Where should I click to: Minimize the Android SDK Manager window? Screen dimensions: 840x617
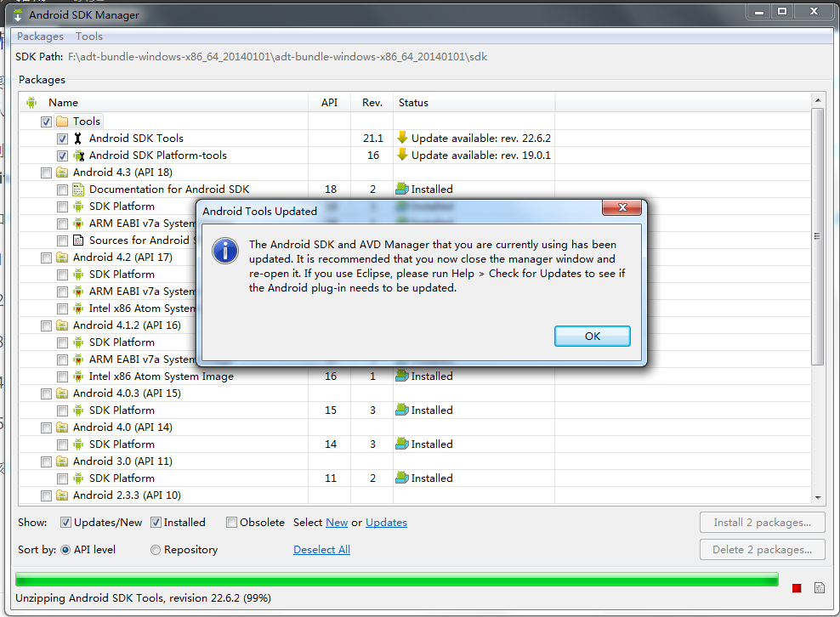759,12
